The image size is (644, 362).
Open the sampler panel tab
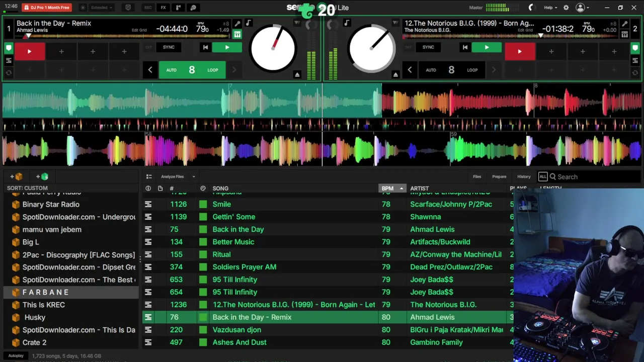point(178,8)
